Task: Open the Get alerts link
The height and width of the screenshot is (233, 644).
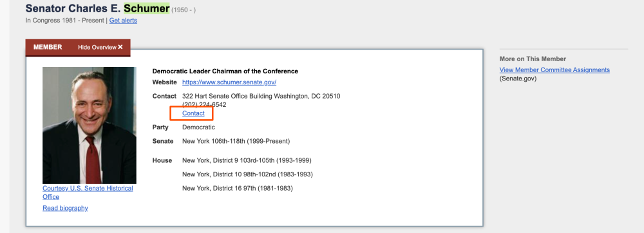Action: click(123, 20)
